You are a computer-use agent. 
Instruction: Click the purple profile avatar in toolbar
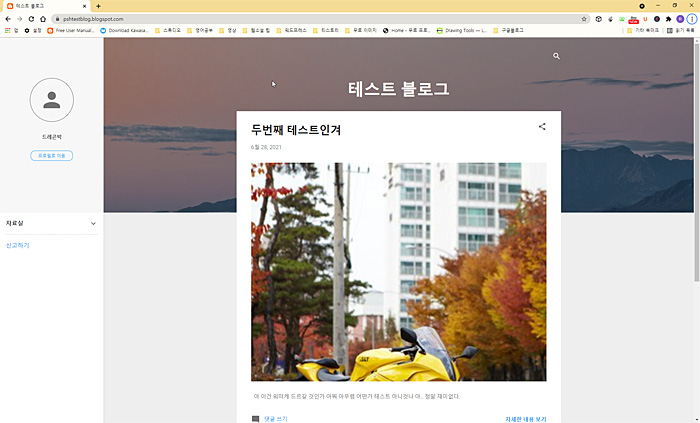point(680,19)
